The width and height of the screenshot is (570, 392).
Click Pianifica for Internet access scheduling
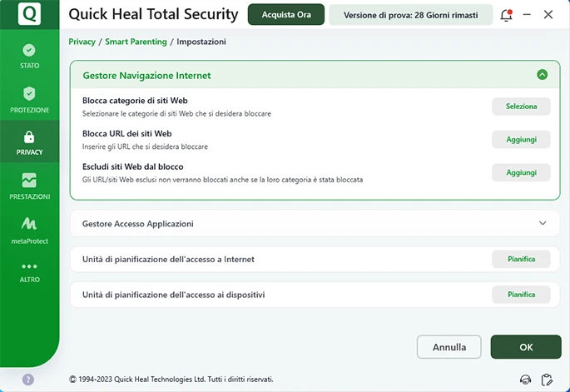coord(521,259)
